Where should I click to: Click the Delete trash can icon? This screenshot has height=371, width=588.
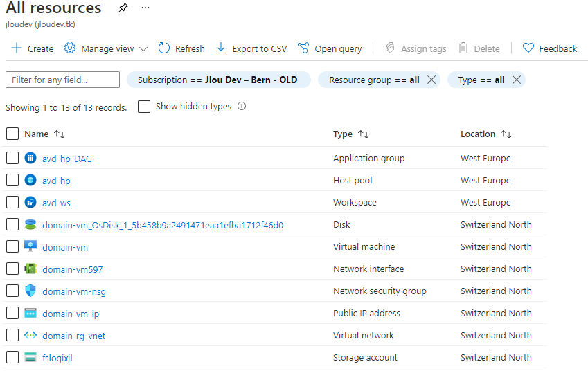pos(463,48)
